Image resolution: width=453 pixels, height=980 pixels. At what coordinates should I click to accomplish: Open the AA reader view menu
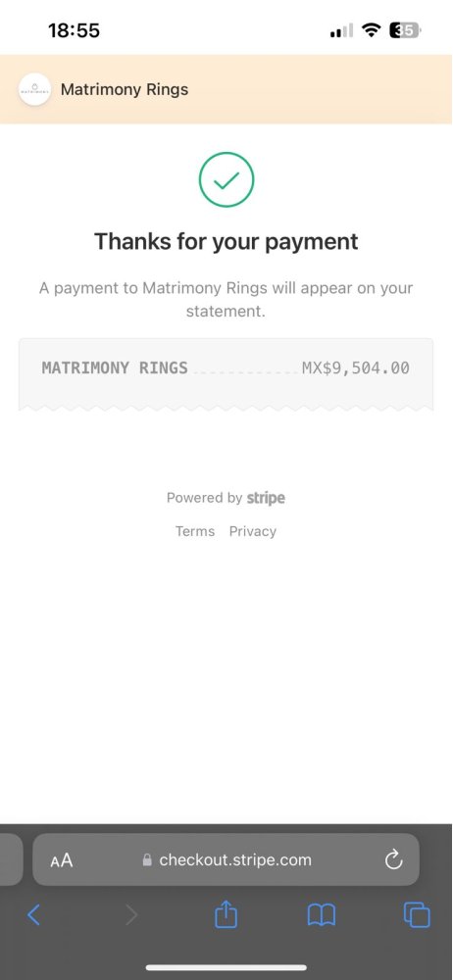[x=62, y=860]
